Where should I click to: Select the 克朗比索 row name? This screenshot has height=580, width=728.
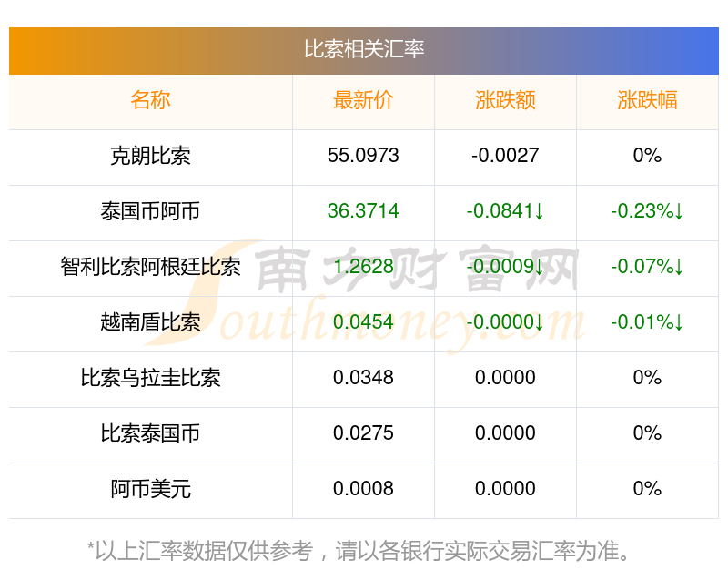(150, 156)
